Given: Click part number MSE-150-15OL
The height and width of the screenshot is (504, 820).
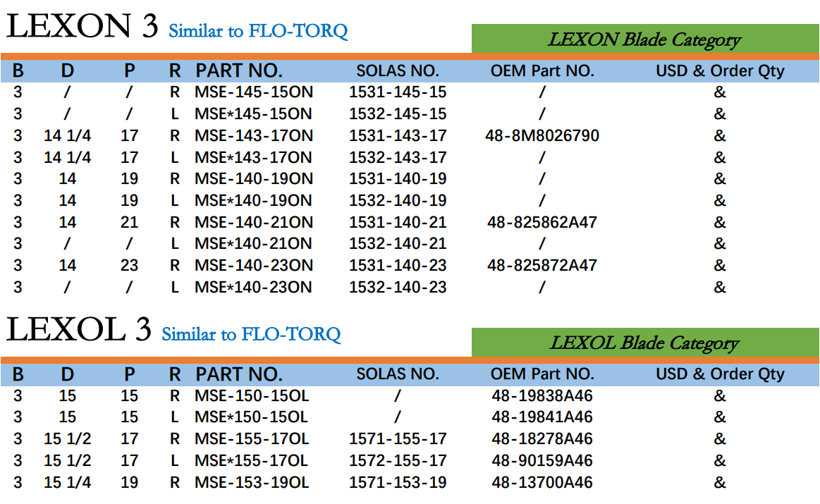Looking at the screenshot, I should tap(252, 395).
